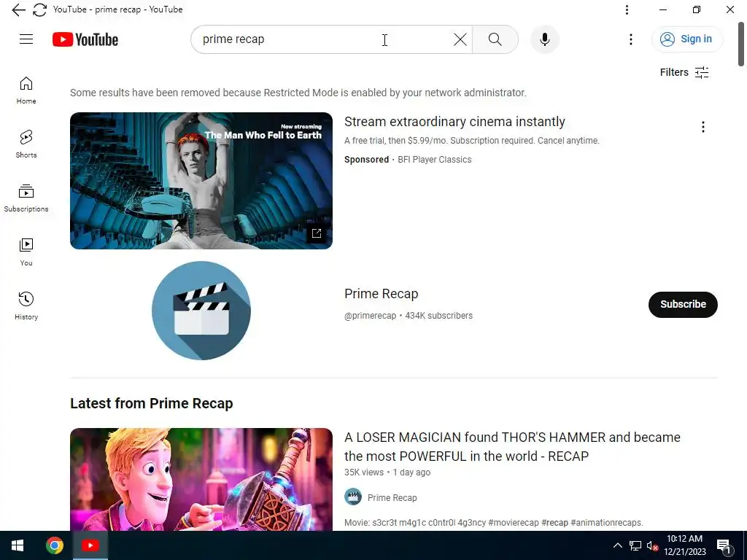Clear the search text with the X
This screenshot has width=747, height=560.
(460, 39)
